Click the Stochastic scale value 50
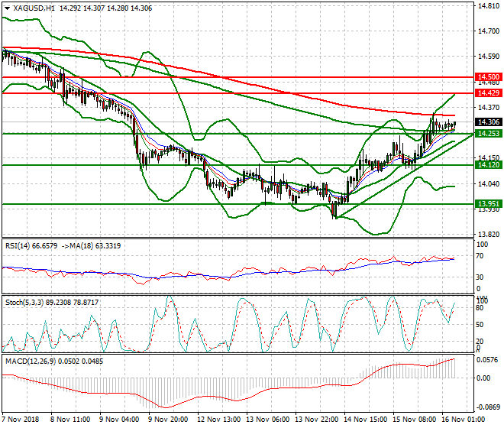504x428 pixels. click(x=480, y=324)
